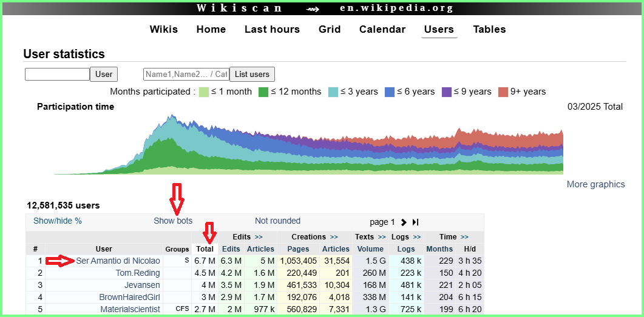Click the ≤ 1 month legend swatch

[x=204, y=92]
